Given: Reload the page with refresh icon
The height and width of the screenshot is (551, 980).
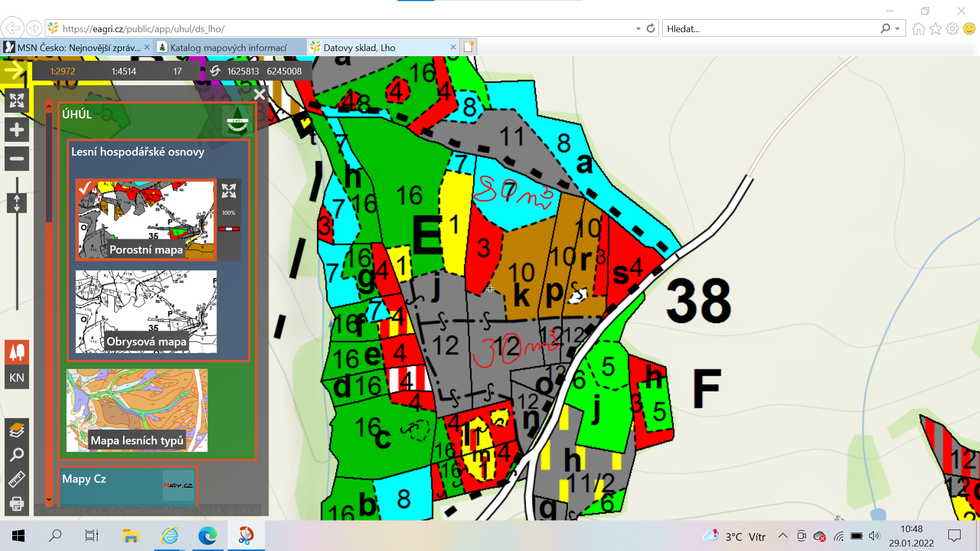Looking at the screenshot, I should coord(650,29).
